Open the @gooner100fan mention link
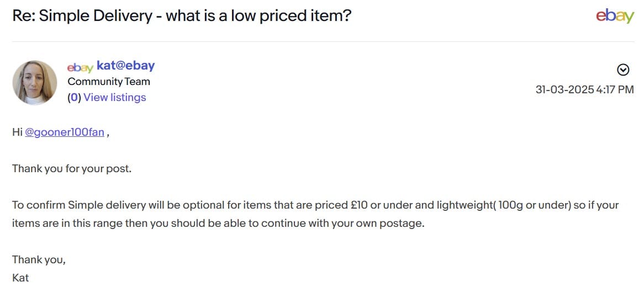Screen dimensions: 644x303 tap(65, 132)
